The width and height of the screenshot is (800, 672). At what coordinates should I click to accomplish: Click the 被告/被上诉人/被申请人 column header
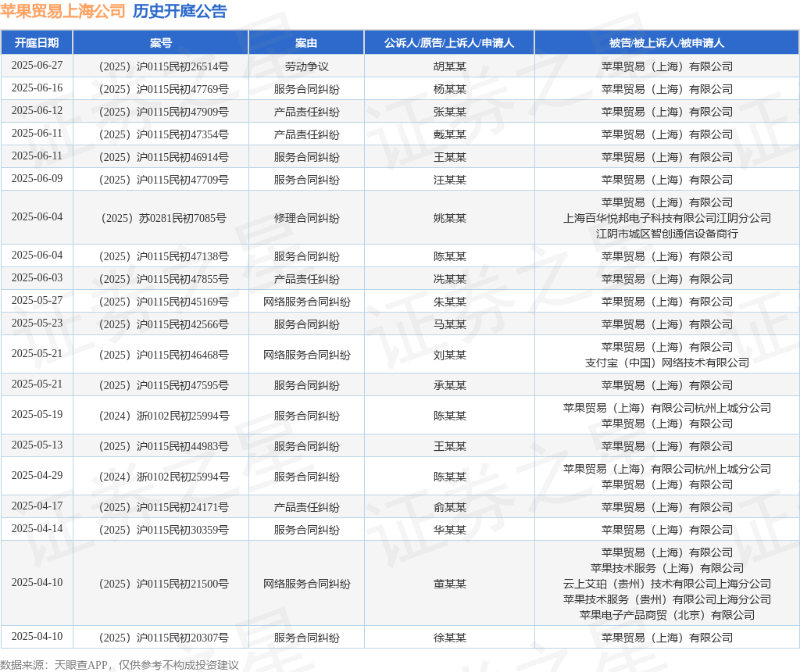(x=666, y=43)
